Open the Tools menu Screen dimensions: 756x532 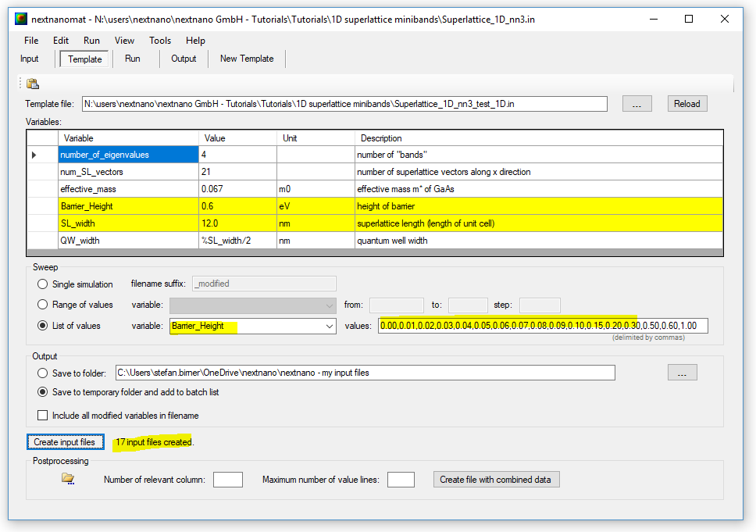(160, 41)
